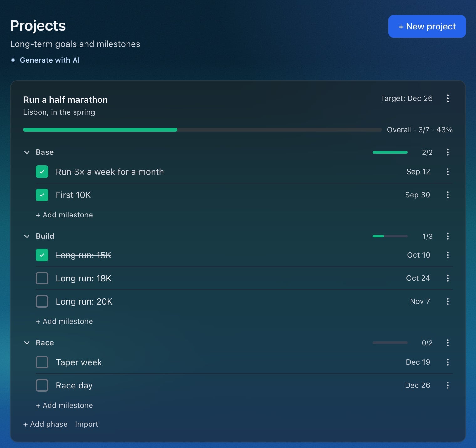
Task: Click the Nov 7 due date
Action: click(x=420, y=301)
